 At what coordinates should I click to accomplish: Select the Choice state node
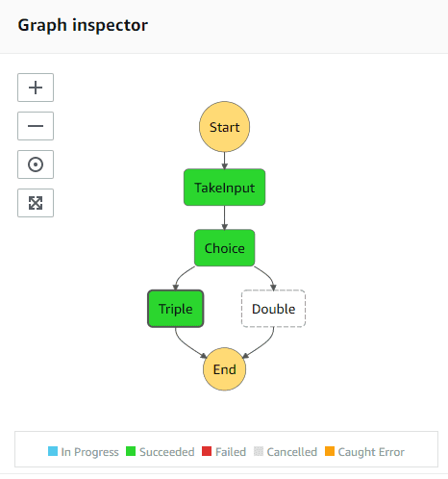tap(224, 248)
